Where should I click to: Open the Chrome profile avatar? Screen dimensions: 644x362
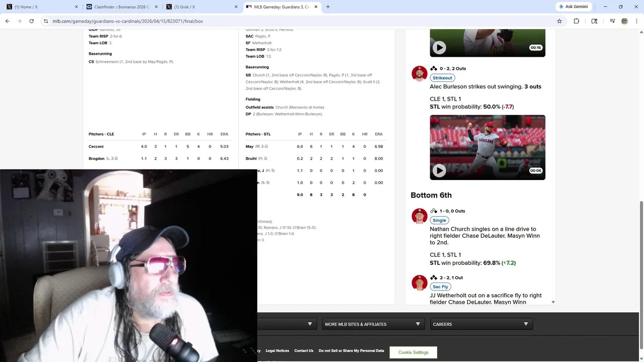[x=624, y=21]
